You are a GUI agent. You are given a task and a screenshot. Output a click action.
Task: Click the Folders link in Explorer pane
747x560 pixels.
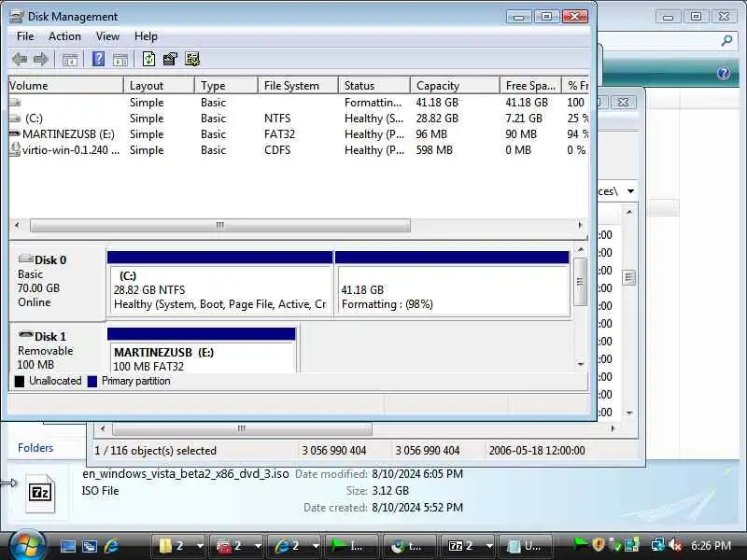click(x=35, y=448)
